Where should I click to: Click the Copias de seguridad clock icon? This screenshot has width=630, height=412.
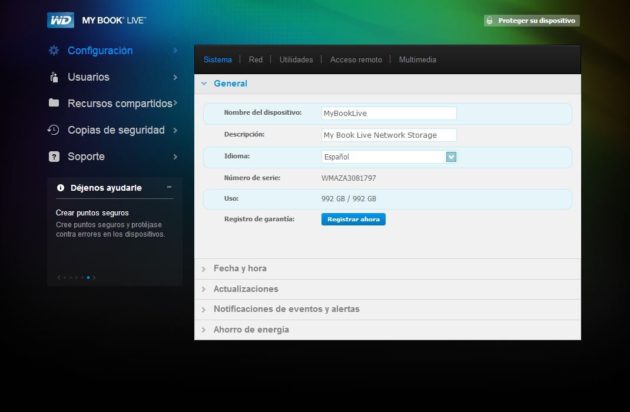[x=54, y=130]
